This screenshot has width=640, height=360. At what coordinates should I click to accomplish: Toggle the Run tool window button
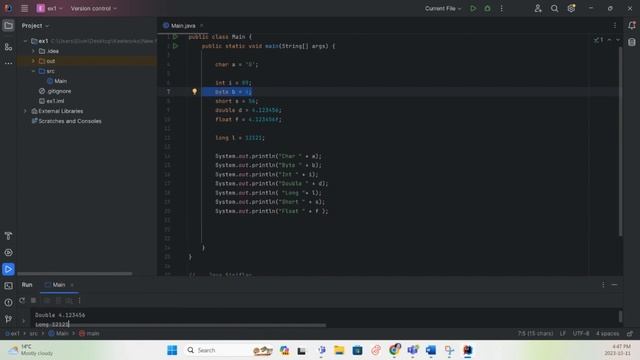coord(8,269)
